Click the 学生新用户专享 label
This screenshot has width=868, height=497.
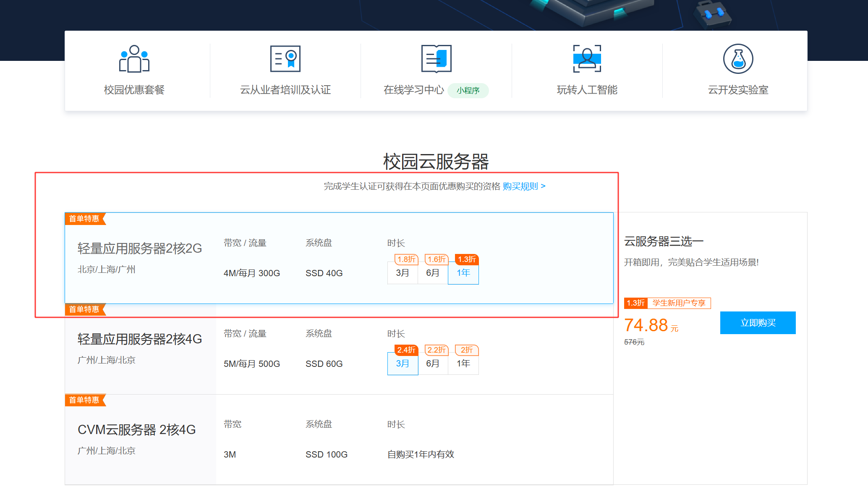tap(679, 303)
